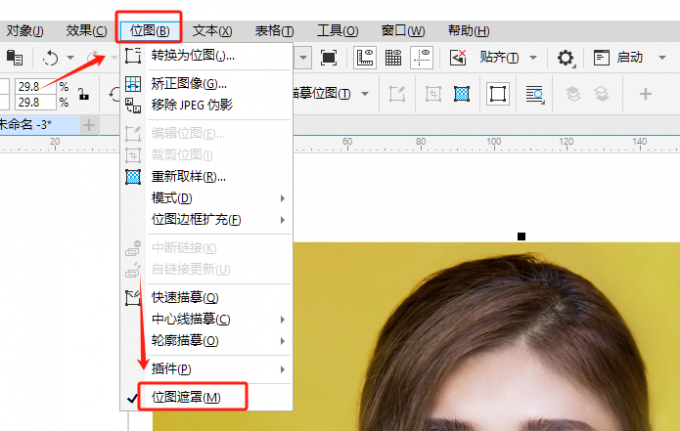Click the paste clipboard icon

(x=15, y=57)
